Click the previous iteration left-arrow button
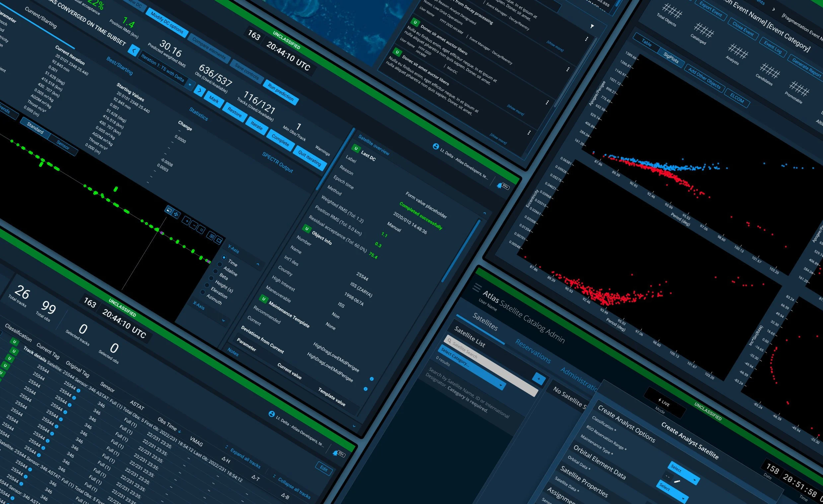 click(134, 51)
